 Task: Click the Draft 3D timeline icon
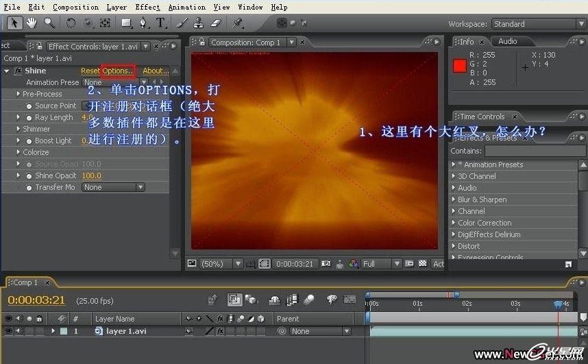click(251, 300)
